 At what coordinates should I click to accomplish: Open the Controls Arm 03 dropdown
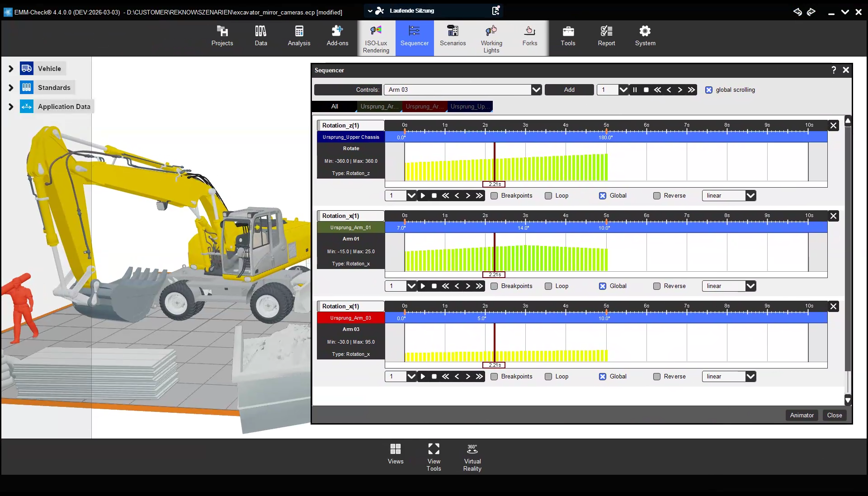[536, 90]
